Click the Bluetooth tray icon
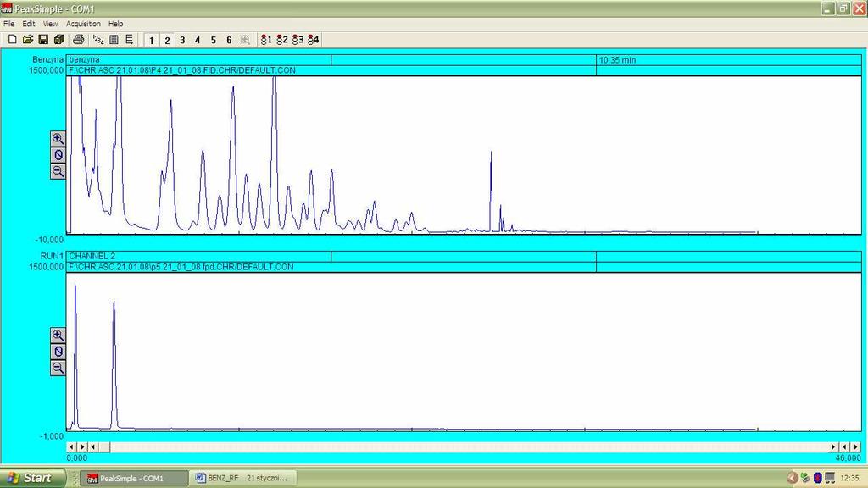 point(818,478)
